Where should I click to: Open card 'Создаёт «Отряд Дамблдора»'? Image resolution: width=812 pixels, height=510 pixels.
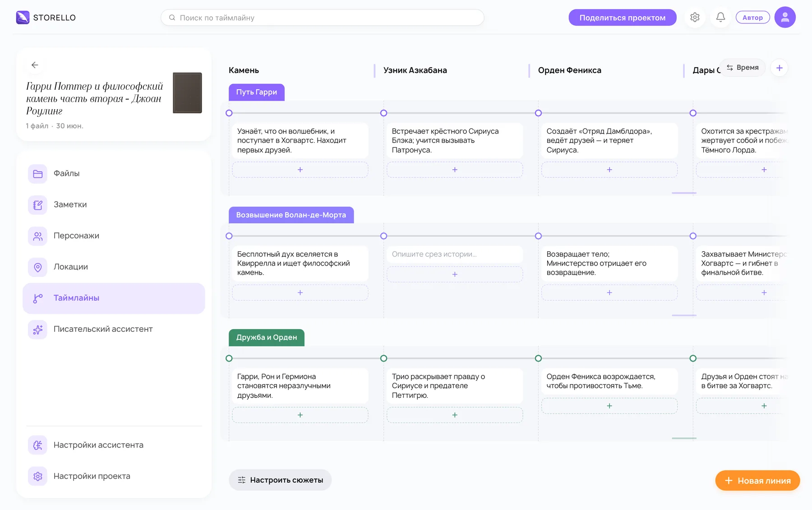point(609,141)
